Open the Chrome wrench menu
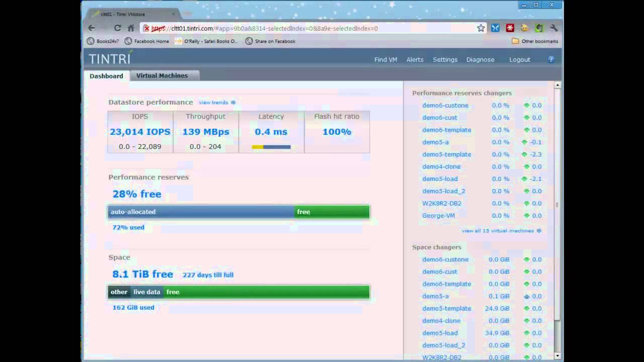 click(x=554, y=28)
